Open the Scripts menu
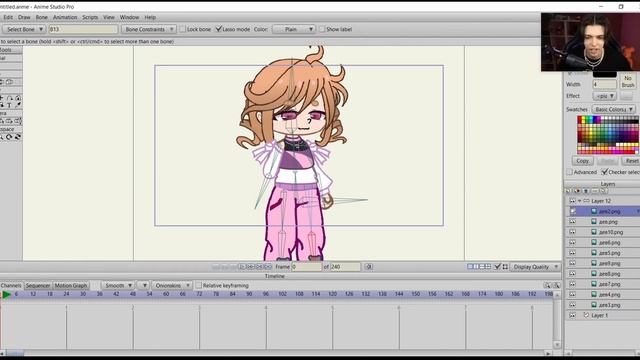Viewport: 640px width, 360px height. tap(90, 17)
